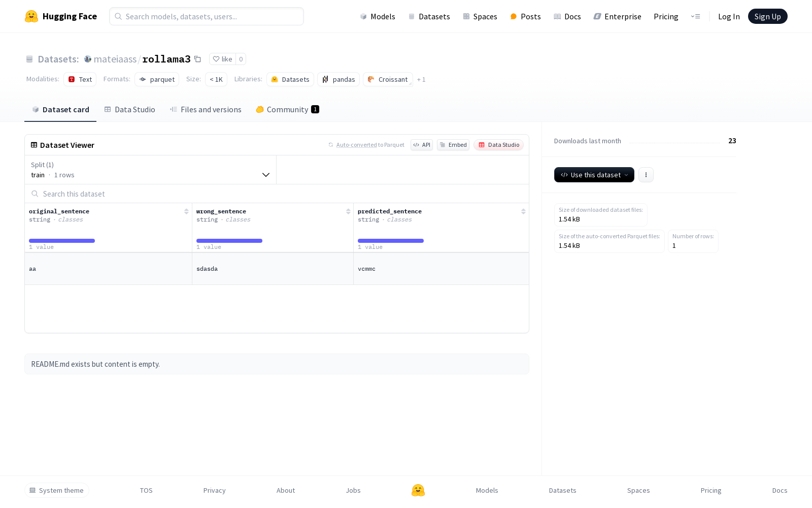Screen dimensions: 812x508
Task: Open Enterprise in the top navigation
Action: 618,16
